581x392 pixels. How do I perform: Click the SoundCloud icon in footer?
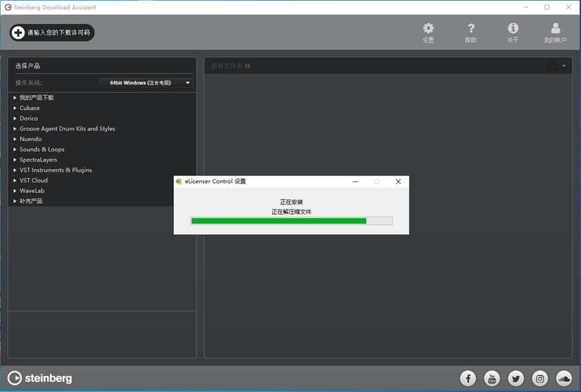click(x=564, y=379)
